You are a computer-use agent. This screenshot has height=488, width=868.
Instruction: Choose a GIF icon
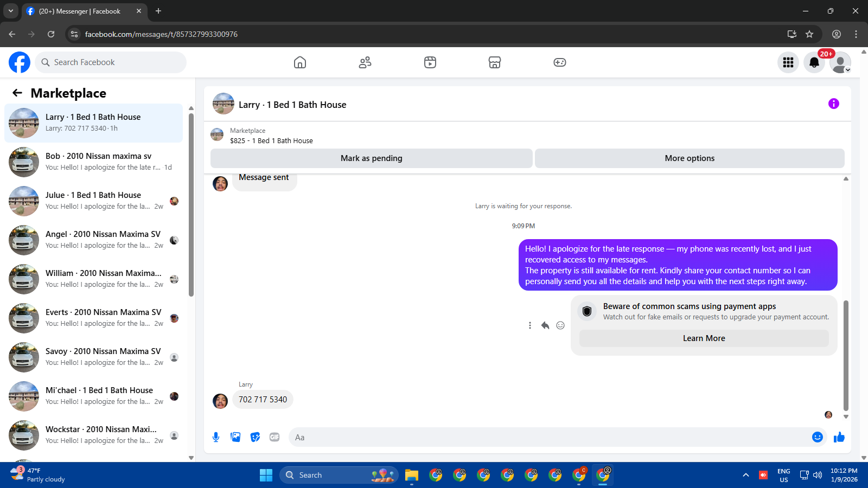coord(275,437)
